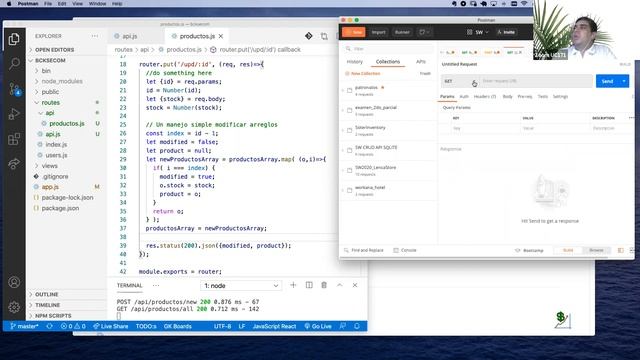This screenshot has height=360, width=640.
Task: Open the Live Share view in activity bar
Action: [14, 164]
